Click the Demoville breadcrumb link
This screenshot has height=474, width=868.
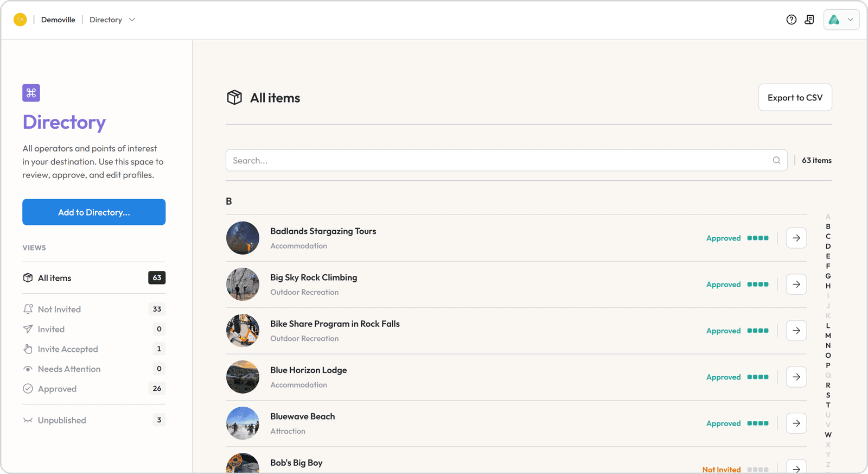(58, 20)
